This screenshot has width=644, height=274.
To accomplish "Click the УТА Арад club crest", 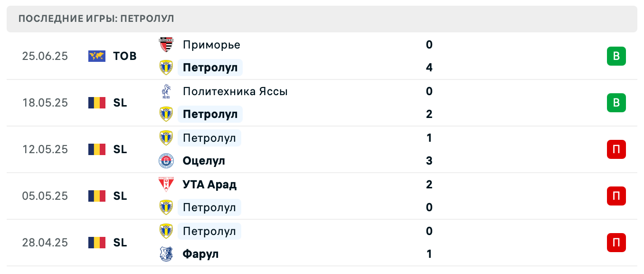I will (x=166, y=185).
